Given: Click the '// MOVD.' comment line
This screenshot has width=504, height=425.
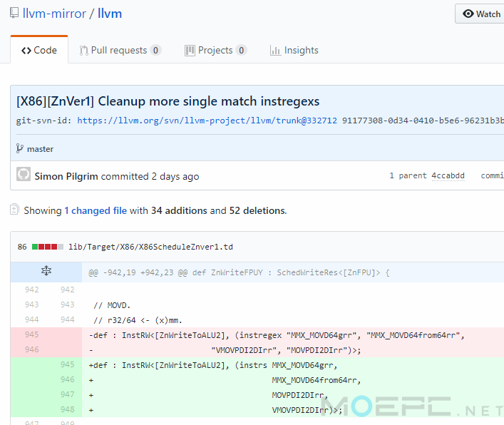Looking at the screenshot, I should [112, 305].
